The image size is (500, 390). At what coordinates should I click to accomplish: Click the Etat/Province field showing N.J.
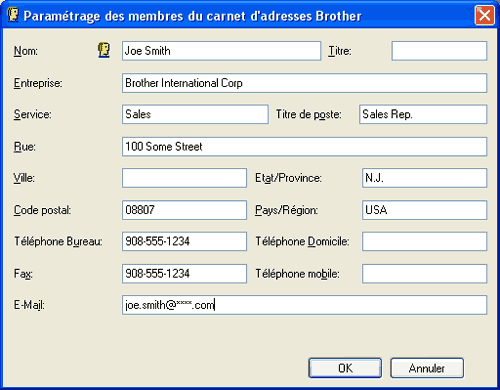[x=424, y=178]
